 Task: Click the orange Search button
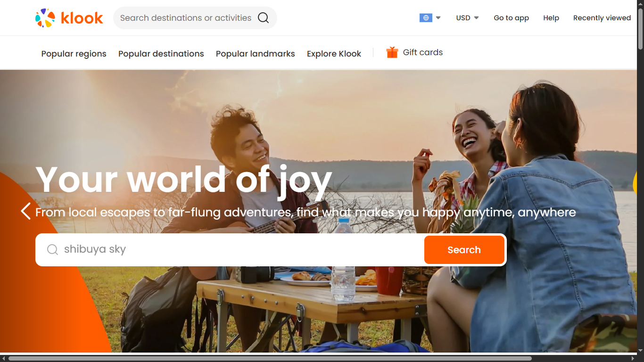(464, 250)
